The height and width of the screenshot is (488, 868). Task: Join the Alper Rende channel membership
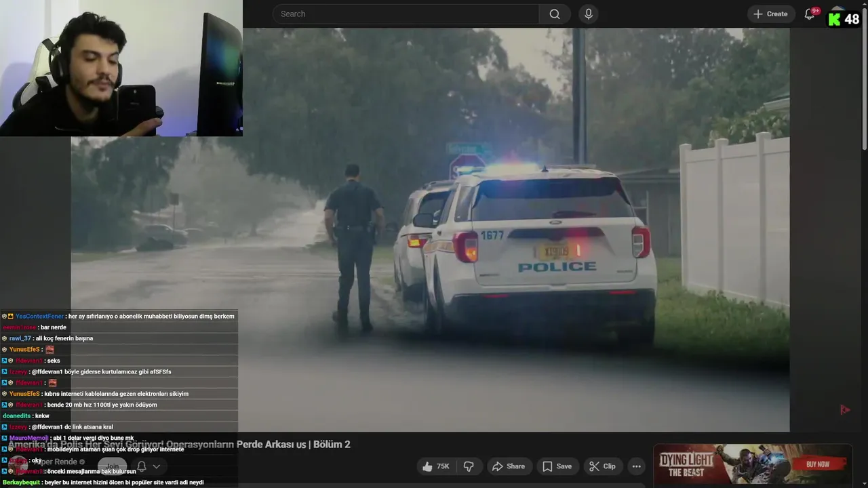tap(112, 466)
